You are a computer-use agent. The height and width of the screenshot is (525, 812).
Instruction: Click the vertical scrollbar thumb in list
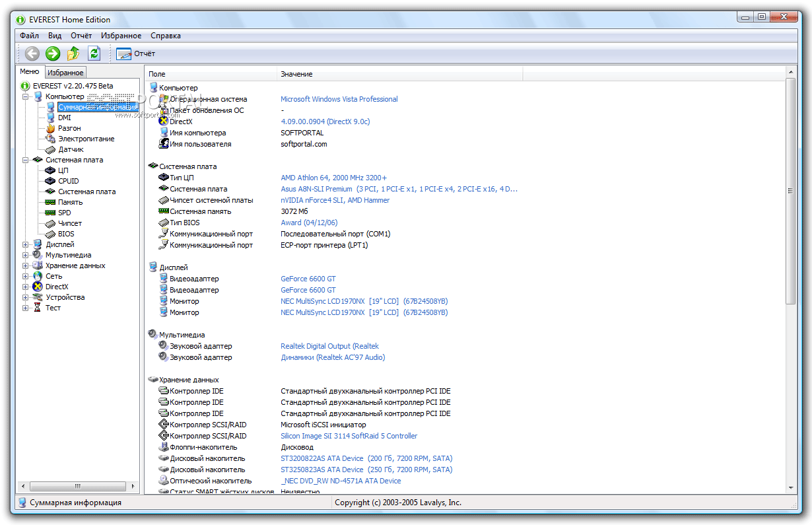tap(790, 191)
